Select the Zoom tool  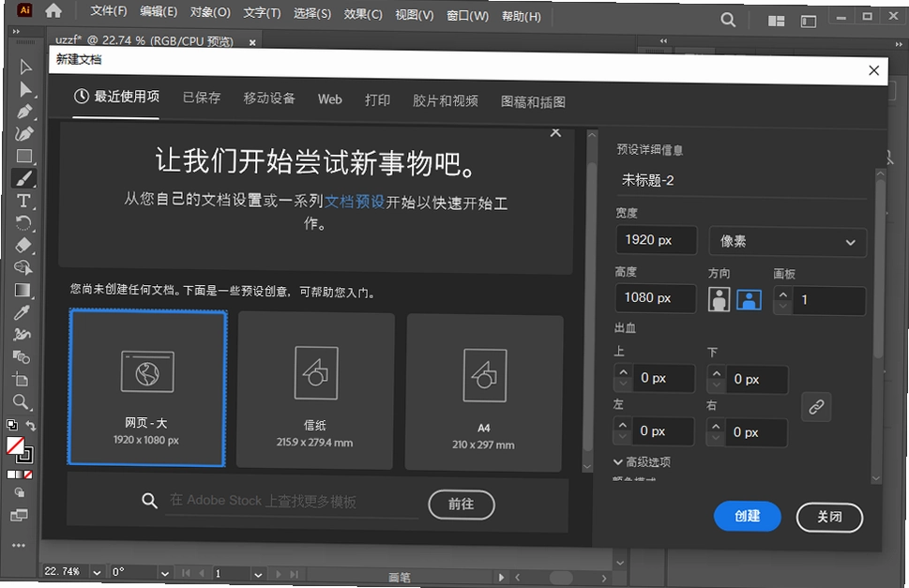(21, 401)
